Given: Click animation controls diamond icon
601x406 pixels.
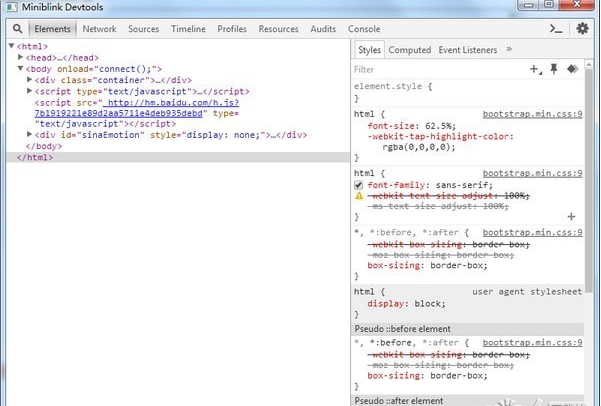Looking at the screenshot, I should (x=572, y=69).
